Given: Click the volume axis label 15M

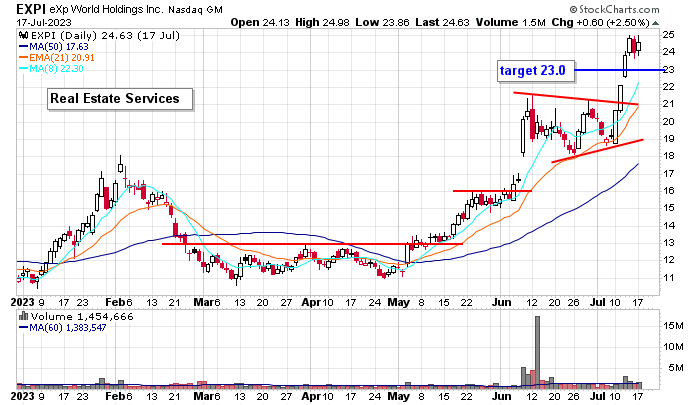Looking at the screenshot, I should (x=673, y=326).
